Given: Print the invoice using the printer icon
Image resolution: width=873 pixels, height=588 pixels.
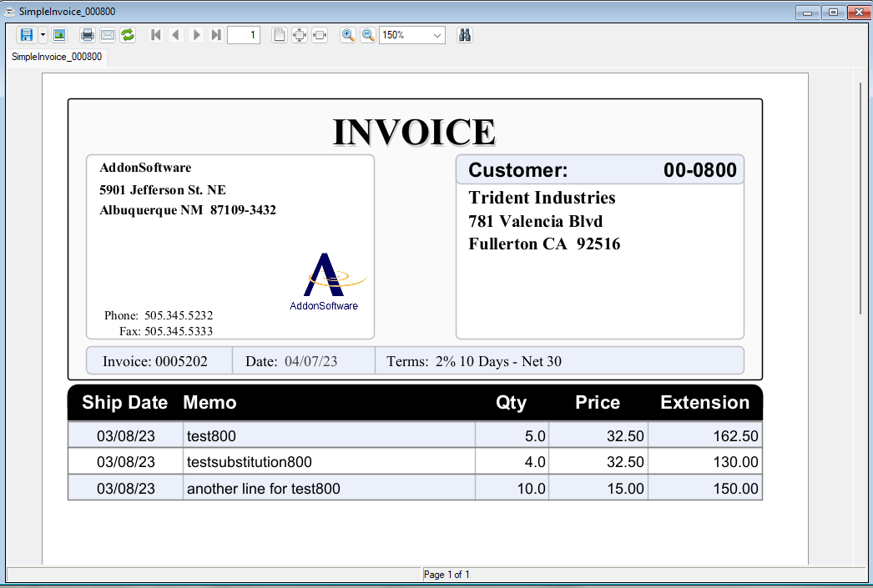Looking at the screenshot, I should pyautogui.click(x=88, y=35).
